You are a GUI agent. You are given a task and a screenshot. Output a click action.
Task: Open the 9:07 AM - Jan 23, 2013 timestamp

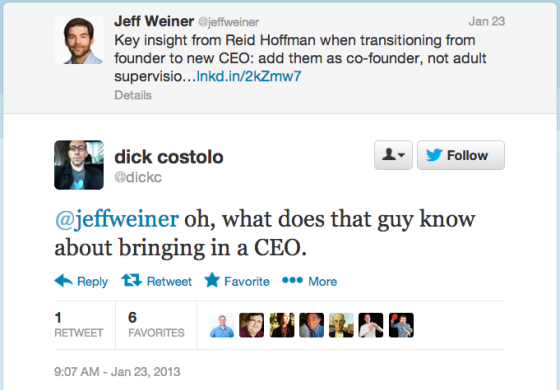tap(117, 372)
